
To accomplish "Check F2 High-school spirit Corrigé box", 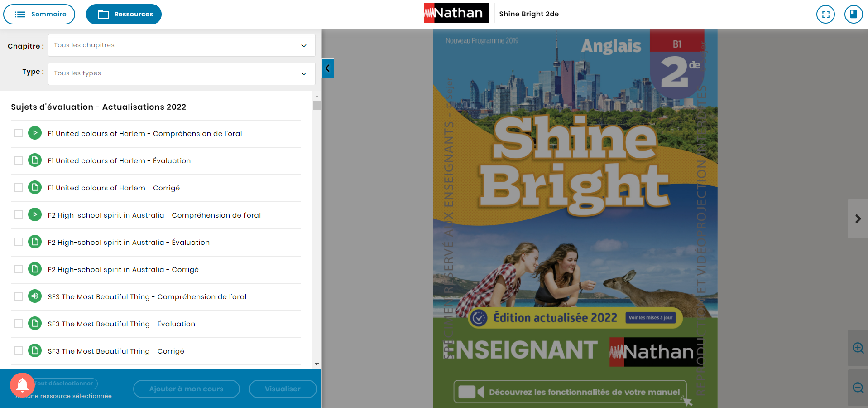I will (x=18, y=269).
